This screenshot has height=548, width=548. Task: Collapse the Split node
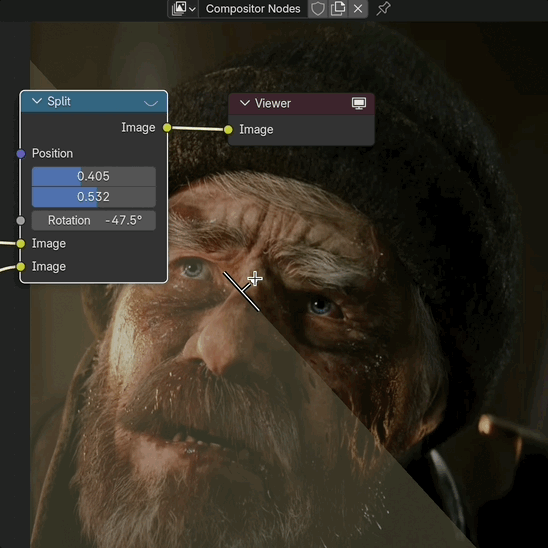[37, 101]
